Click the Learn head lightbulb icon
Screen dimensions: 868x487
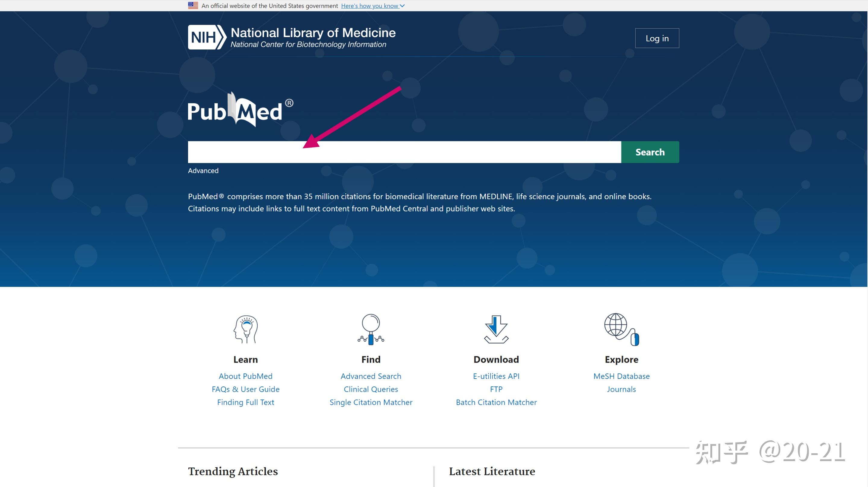click(246, 329)
